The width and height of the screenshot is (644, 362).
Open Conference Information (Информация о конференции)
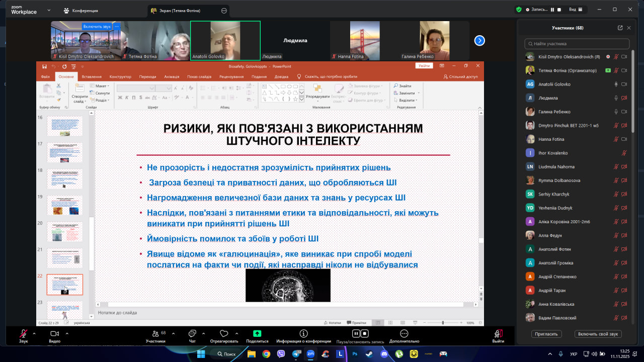pyautogui.click(x=303, y=333)
